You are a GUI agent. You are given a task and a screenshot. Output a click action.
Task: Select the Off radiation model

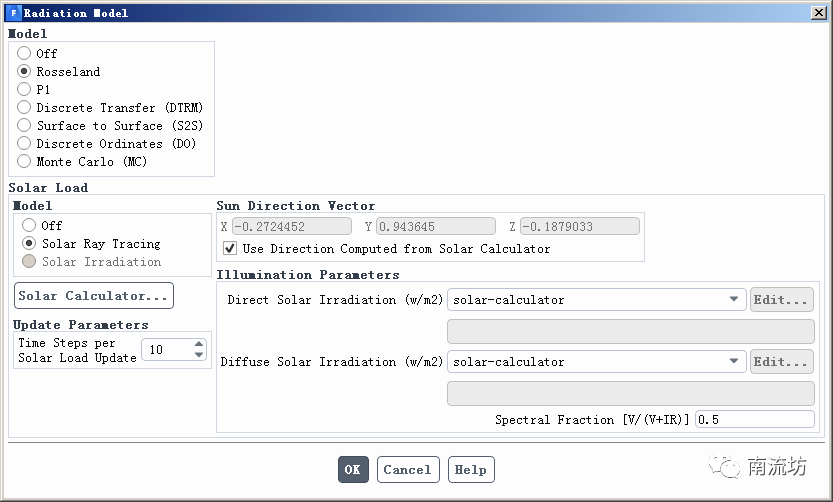coord(25,53)
